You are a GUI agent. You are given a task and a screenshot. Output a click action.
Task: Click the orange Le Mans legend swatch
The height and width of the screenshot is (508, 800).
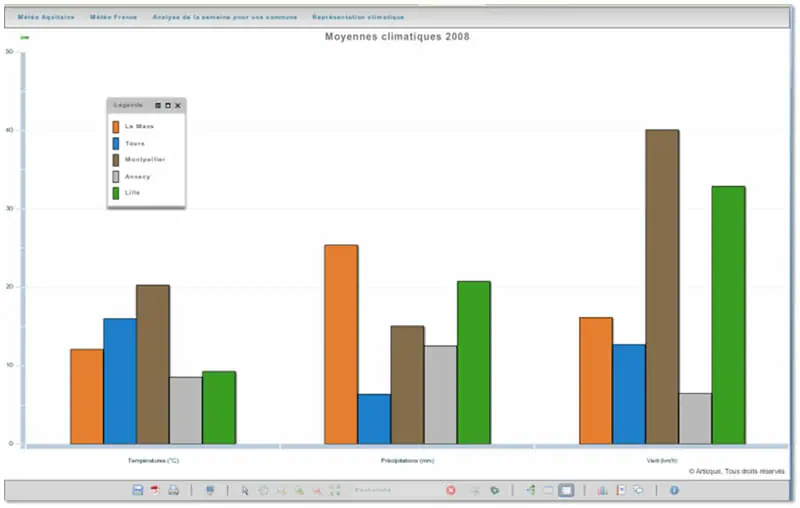[x=116, y=127]
